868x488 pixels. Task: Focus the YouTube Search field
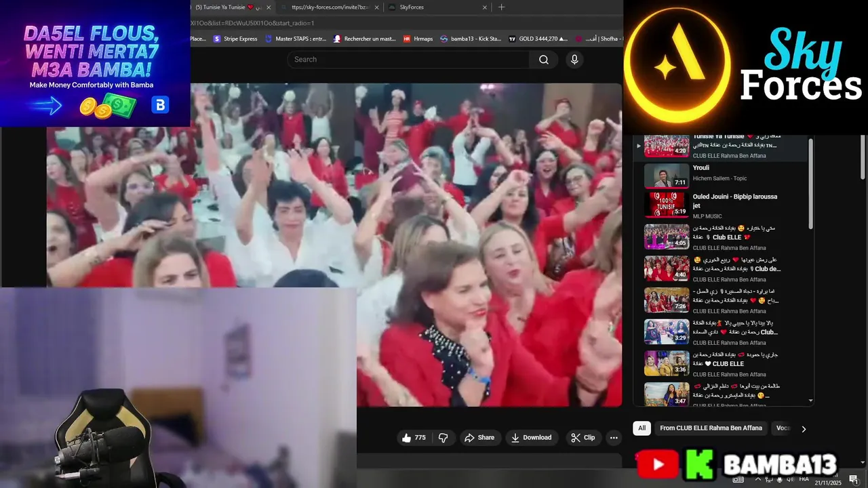(x=408, y=60)
